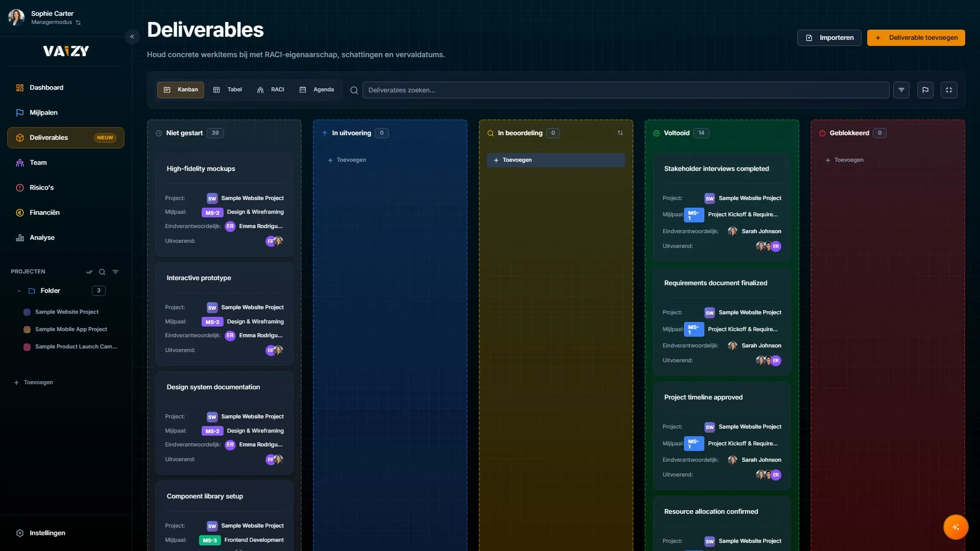Switch to the Kanban view tab
980x551 pixels.
181,90
